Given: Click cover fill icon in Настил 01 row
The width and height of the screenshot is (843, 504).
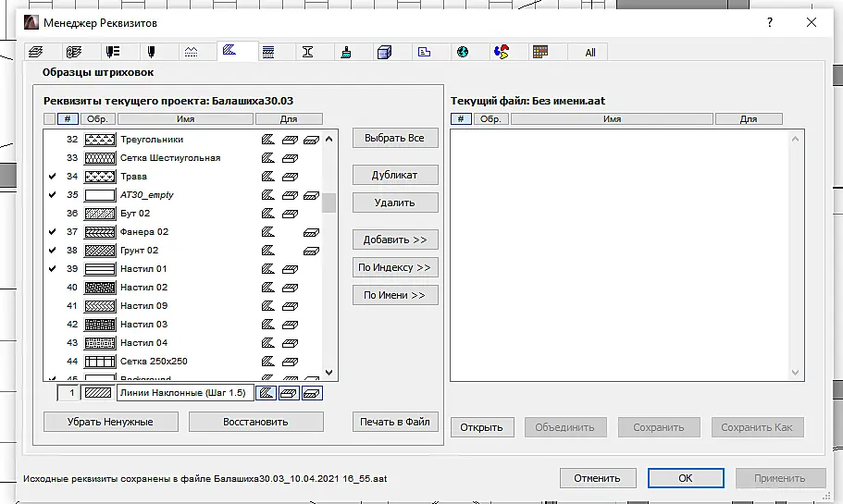Looking at the screenshot, I should [x=290, y=269].
